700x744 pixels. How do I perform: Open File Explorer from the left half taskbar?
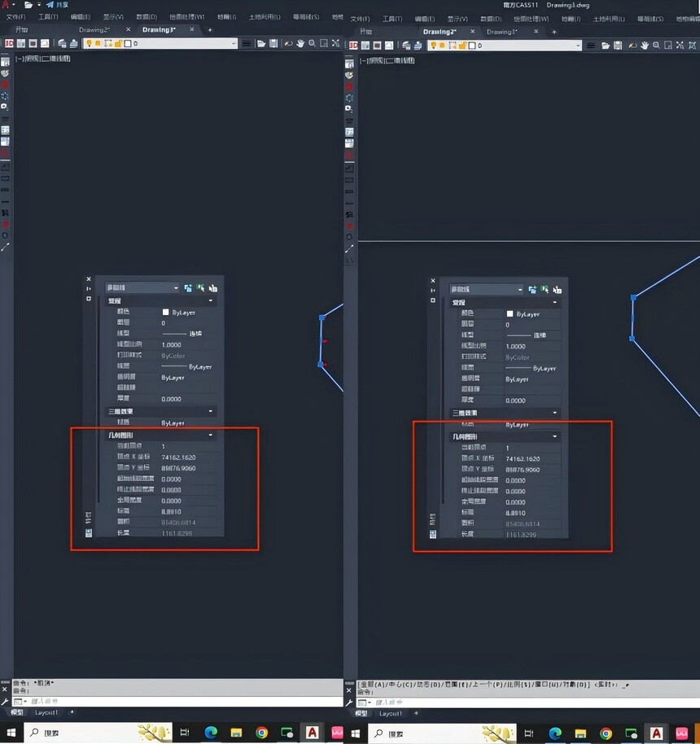point(236,733)
